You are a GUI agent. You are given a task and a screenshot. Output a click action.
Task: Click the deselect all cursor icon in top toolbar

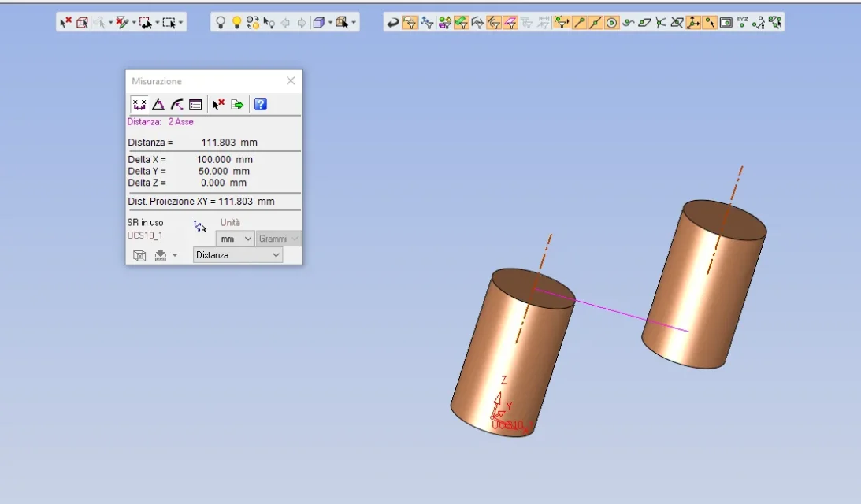coord(65,23)
